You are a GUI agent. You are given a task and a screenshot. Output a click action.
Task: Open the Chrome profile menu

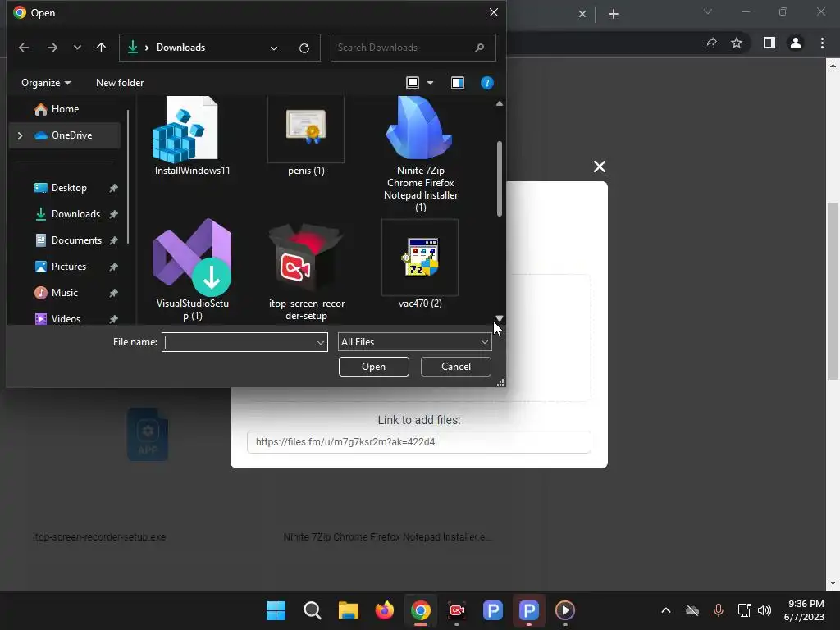pyautogui.click(x=796, y=43)
